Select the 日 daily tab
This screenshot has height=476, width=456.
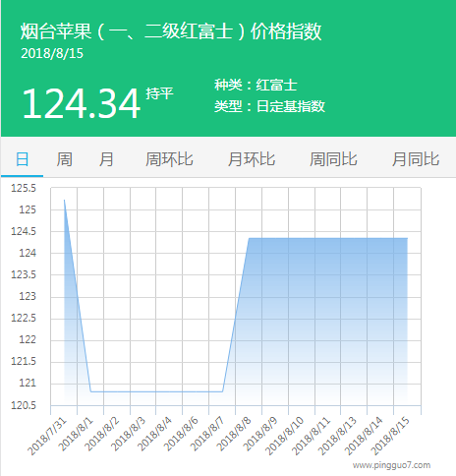(23, 159)
